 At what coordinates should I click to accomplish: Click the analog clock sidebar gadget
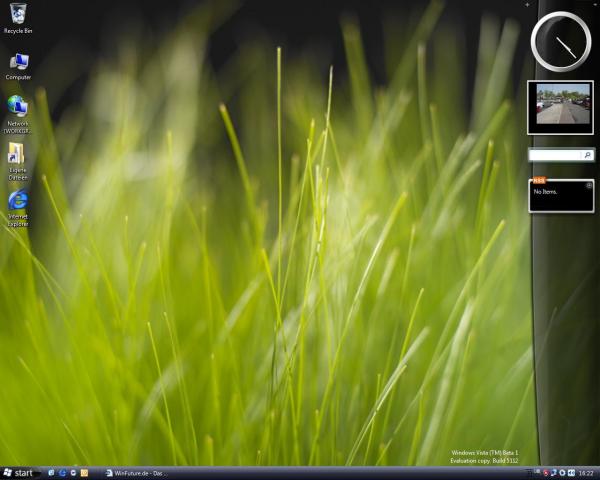coord(561,41)
